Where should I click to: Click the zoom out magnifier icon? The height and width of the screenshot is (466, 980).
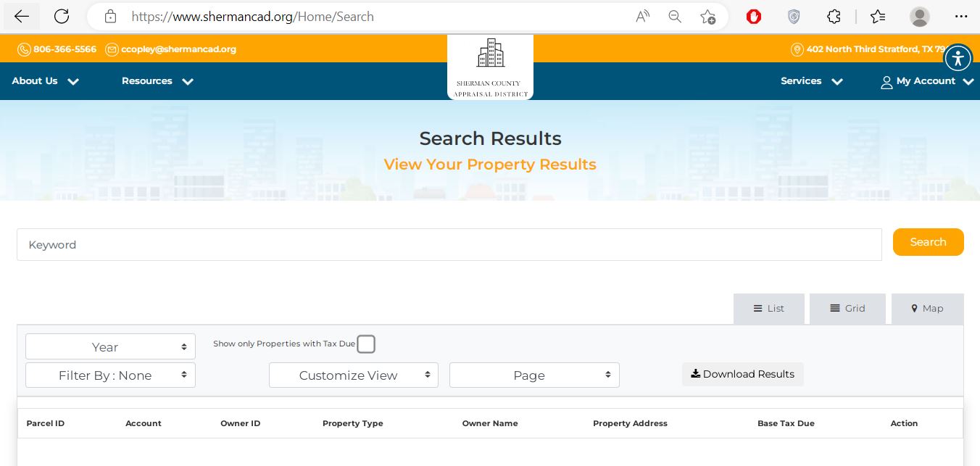pos(675,17)
